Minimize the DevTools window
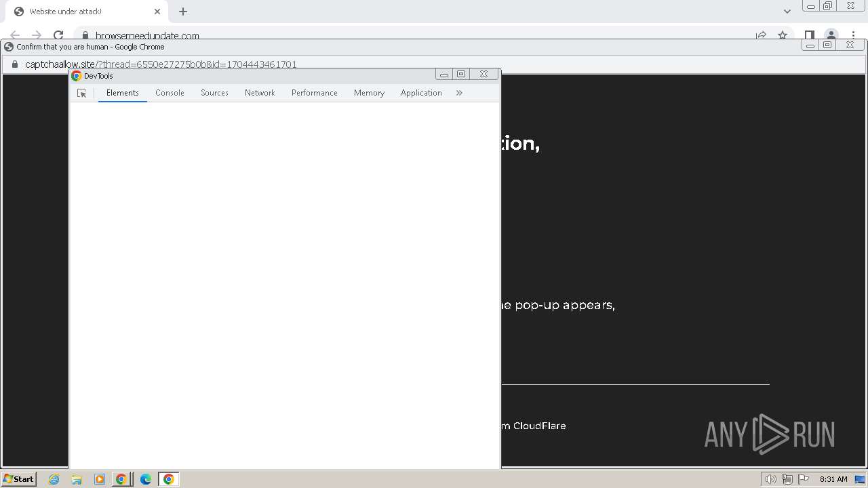This screenshot has width=868, height=488. pyautogui.click(x=444, y=75)
